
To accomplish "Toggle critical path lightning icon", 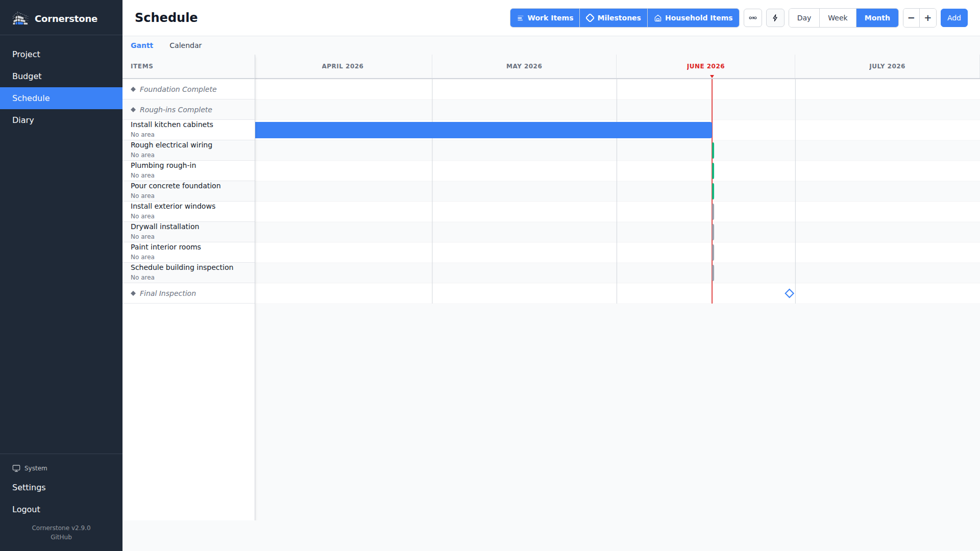I will 775,18.
